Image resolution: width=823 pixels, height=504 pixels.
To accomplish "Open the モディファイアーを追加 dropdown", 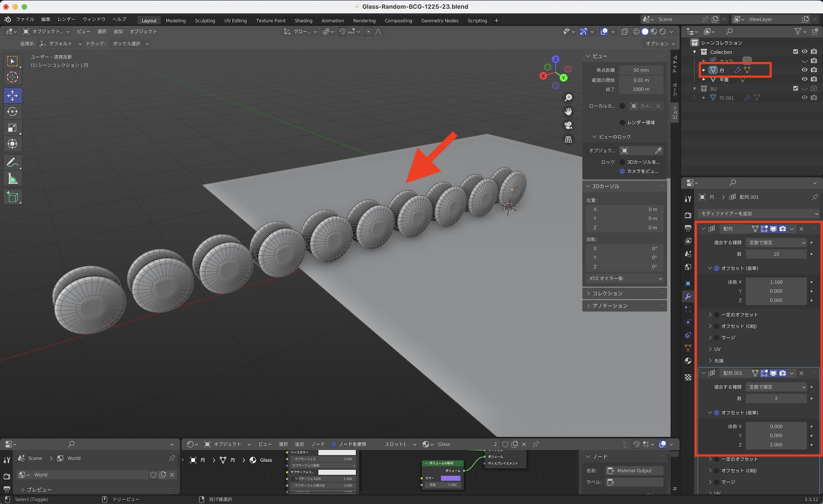I will tap(759, 214).
